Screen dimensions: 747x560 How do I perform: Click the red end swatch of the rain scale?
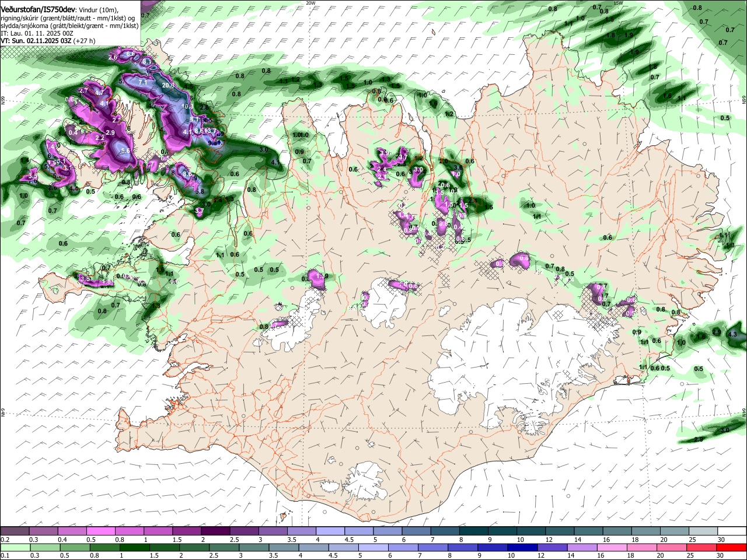click(732, 548)
